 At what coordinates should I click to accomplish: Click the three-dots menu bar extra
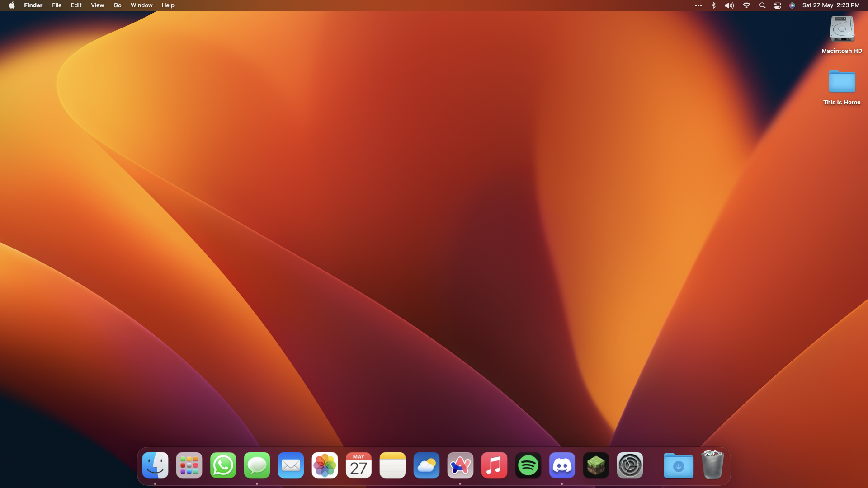tap(698, 5)
